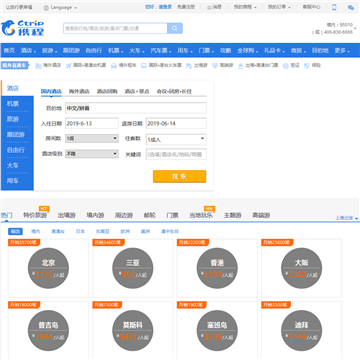Click the 消息 envelope icon

209,7
